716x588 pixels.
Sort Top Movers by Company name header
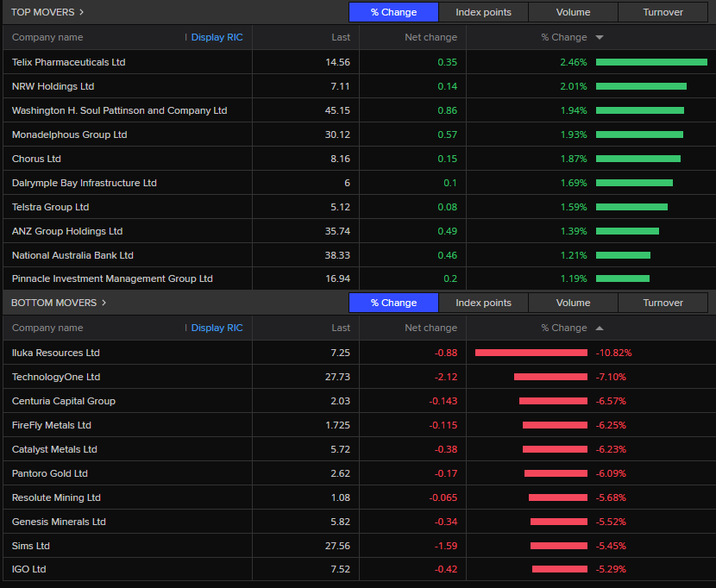[x=47, y=37]
